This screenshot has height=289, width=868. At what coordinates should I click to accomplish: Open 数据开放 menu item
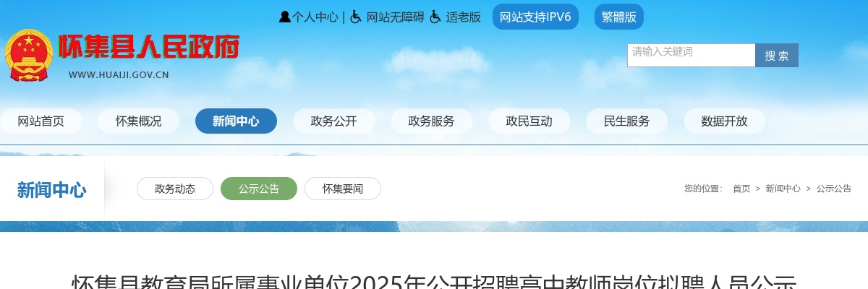tap(724, 121)
